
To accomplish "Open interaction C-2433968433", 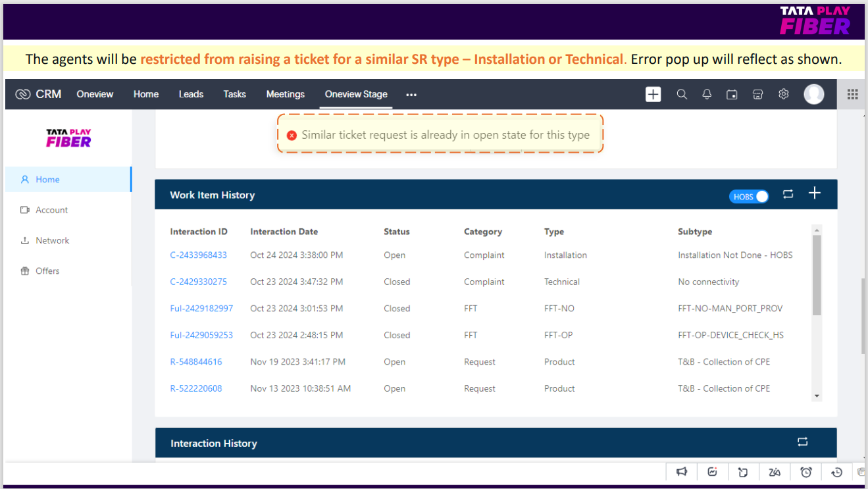I will point(198,255).
